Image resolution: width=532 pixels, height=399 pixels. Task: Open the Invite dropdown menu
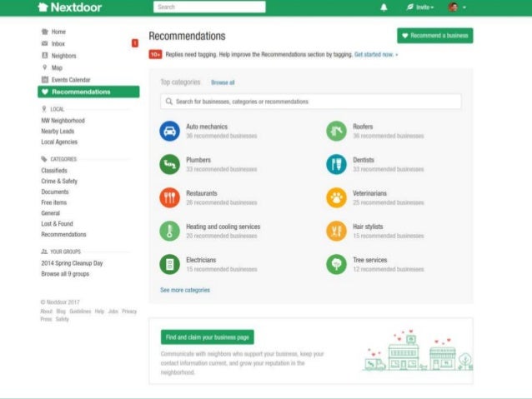click(420, 7)
